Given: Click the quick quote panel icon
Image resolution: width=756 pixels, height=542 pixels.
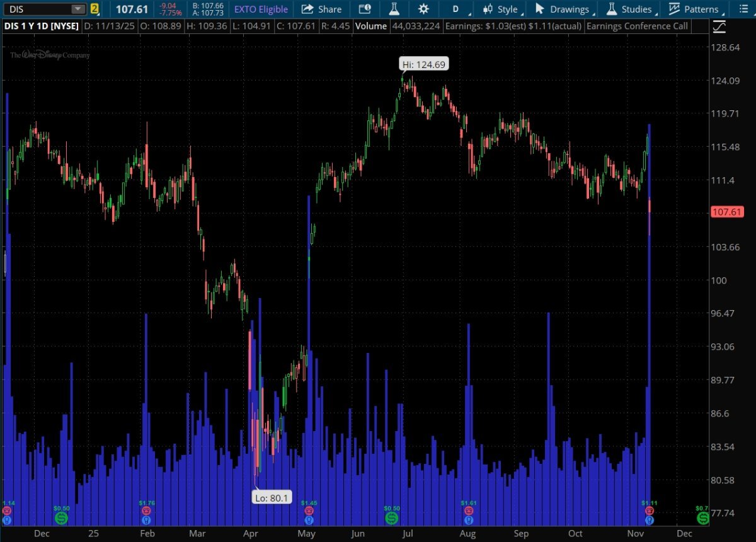Looking at the screenshot, I should [x=365, y=9].
